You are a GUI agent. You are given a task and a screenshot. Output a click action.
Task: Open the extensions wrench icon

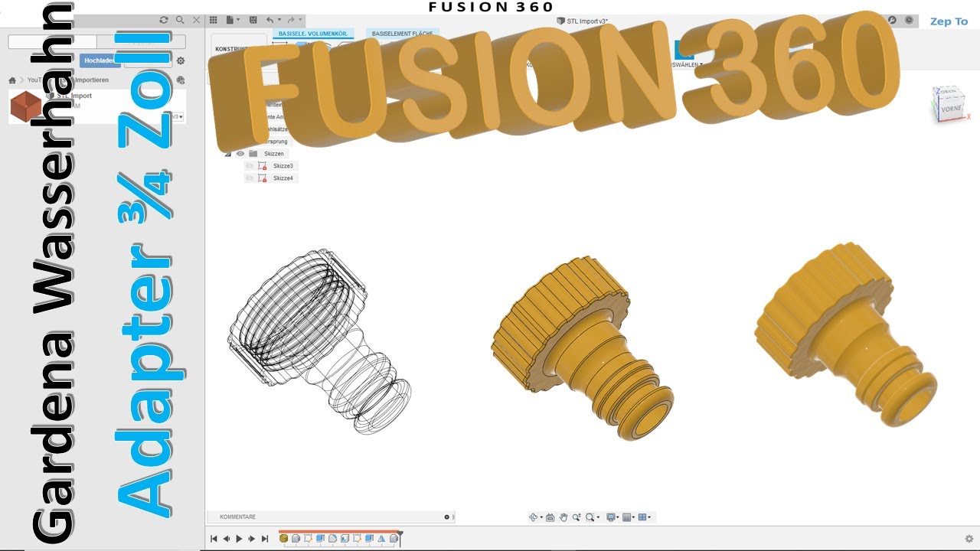coord(892,20)
